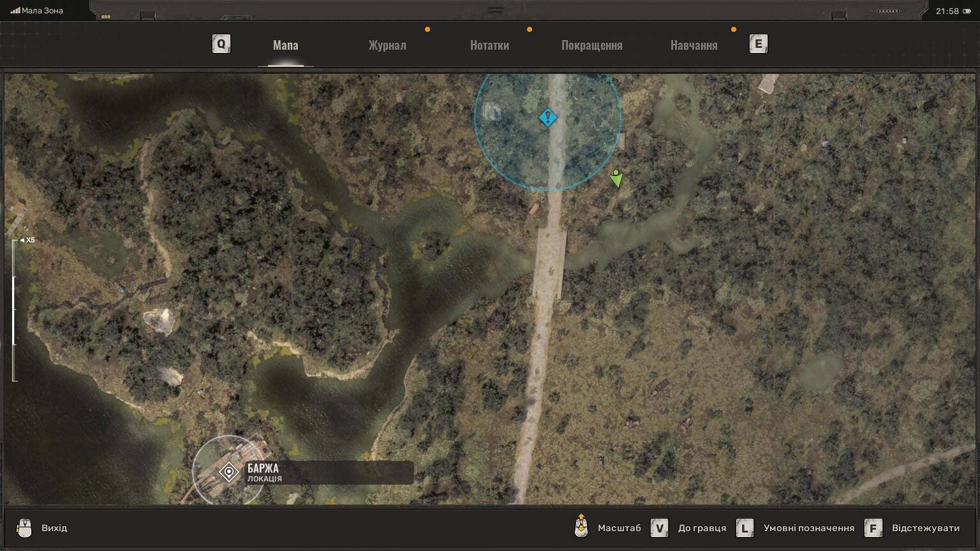Viewport: 980px width, 551px height.
Task: Select the Баржа location diamond icon
Action: [x=228, y=472]
